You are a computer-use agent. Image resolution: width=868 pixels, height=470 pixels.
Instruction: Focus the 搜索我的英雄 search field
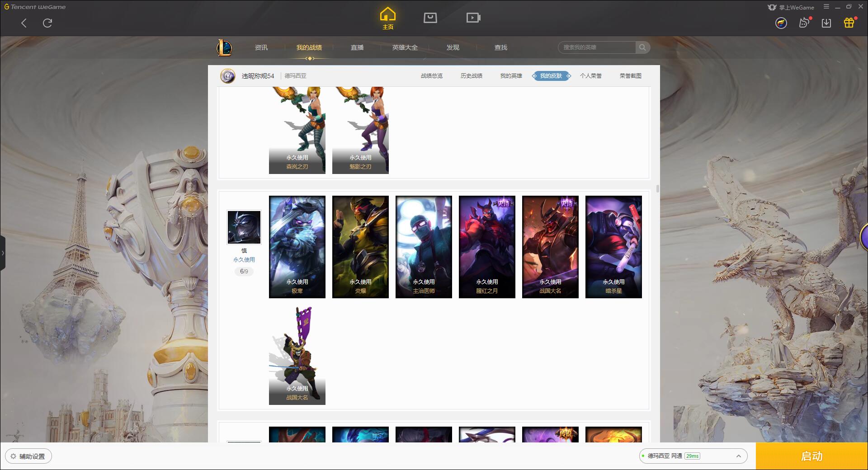[x=597, y=47]
